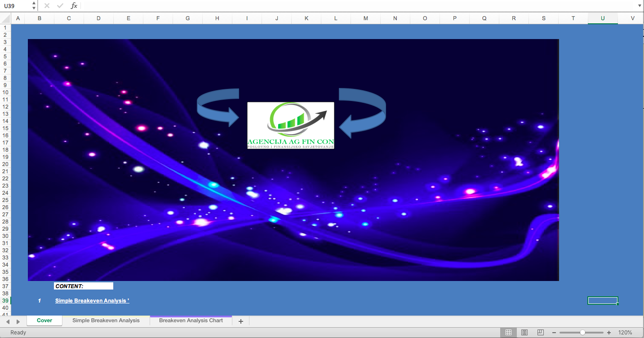Select column L header
Viewport: 644px width, 338px height.
point(336,18)
